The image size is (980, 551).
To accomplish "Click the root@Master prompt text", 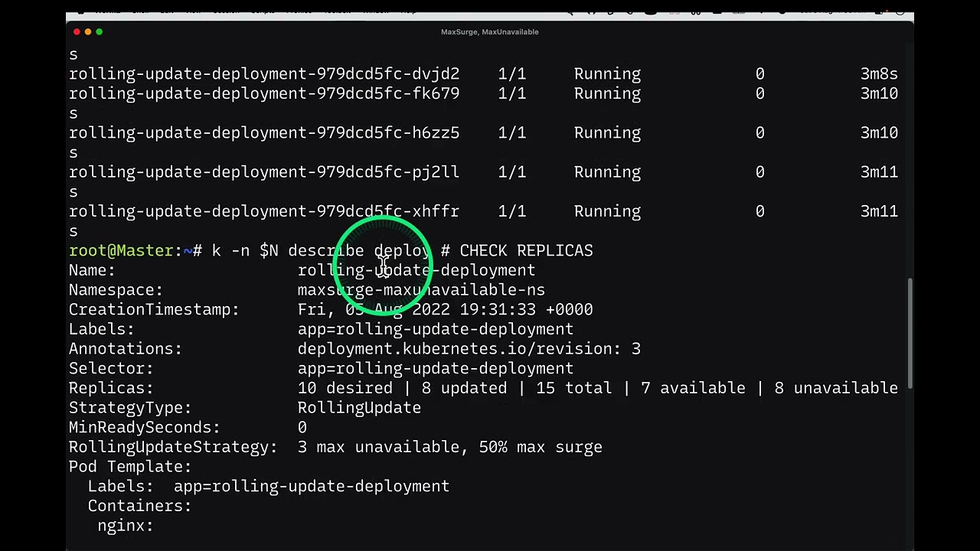I will [x=121, y=251].
